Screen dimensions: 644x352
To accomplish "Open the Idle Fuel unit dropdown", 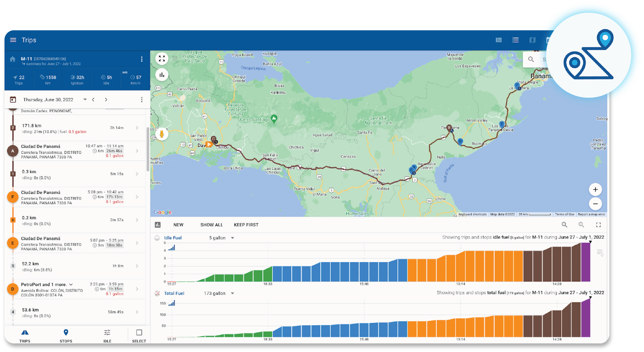I will [x=232, y=238].
